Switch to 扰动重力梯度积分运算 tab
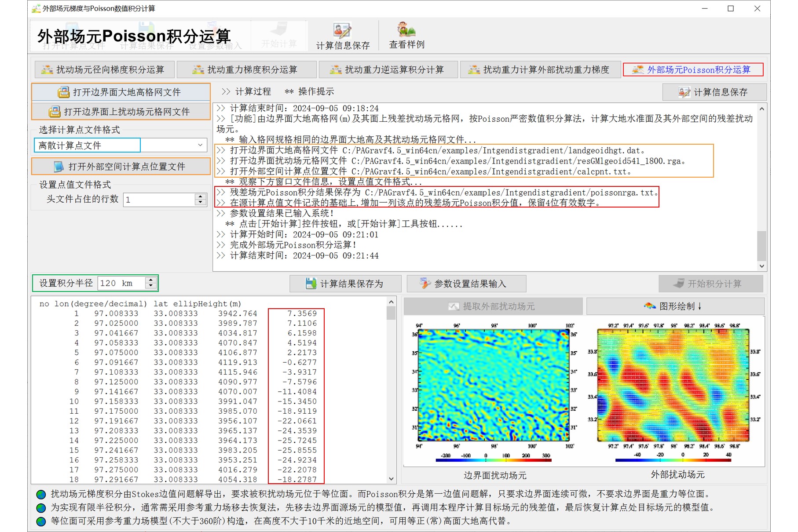The image size is (798, 532). (247, 69)
